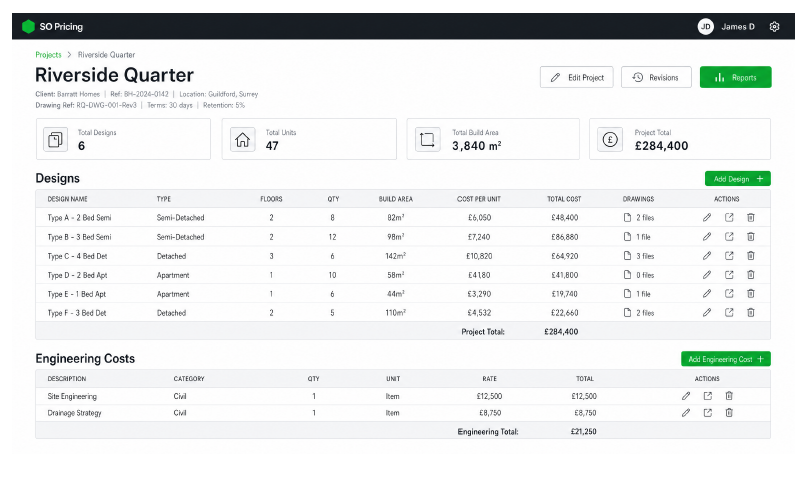Open settings gear in top bar
Screen dimensions: 810x493
[x=774, y=27]
